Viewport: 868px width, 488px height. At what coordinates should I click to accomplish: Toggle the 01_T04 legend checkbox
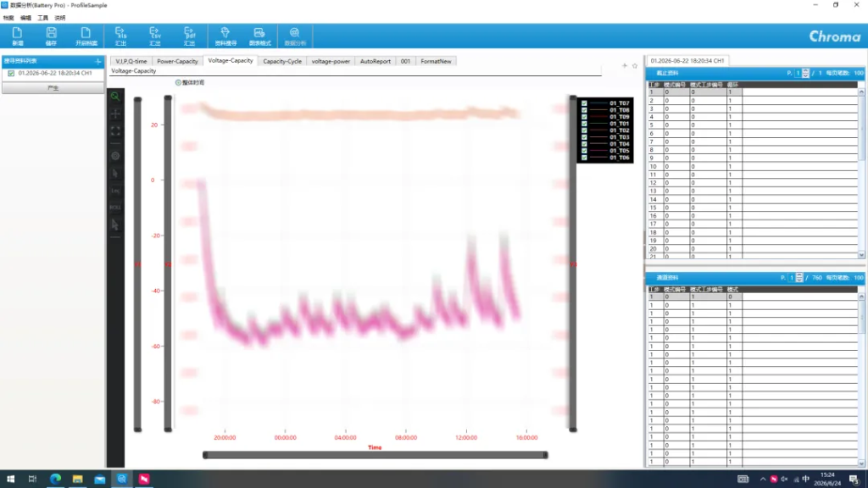pyautogui.click(x=584, y=144)
